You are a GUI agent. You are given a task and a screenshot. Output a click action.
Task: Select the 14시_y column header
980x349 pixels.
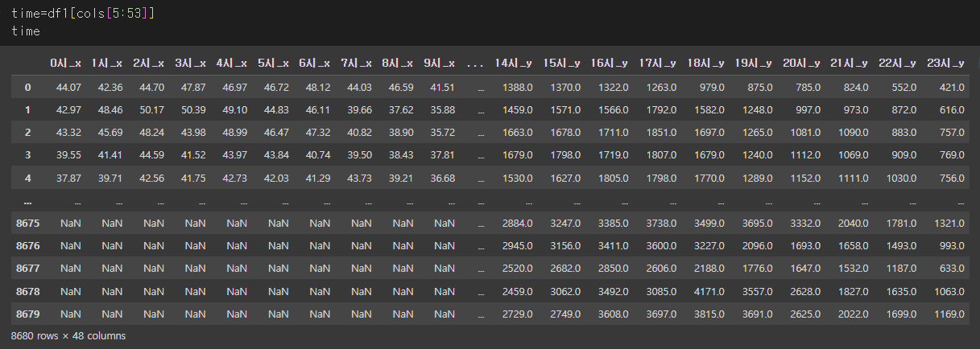(514, 63)
